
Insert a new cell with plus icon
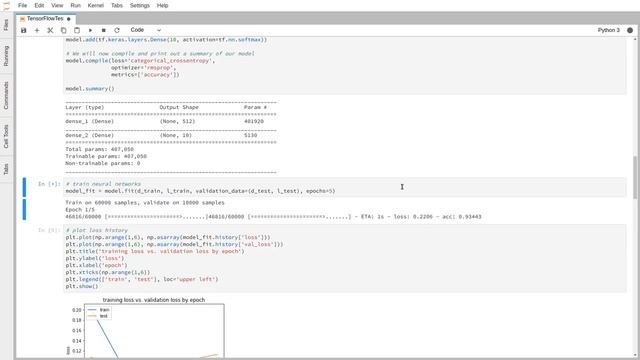pos(37,30)
